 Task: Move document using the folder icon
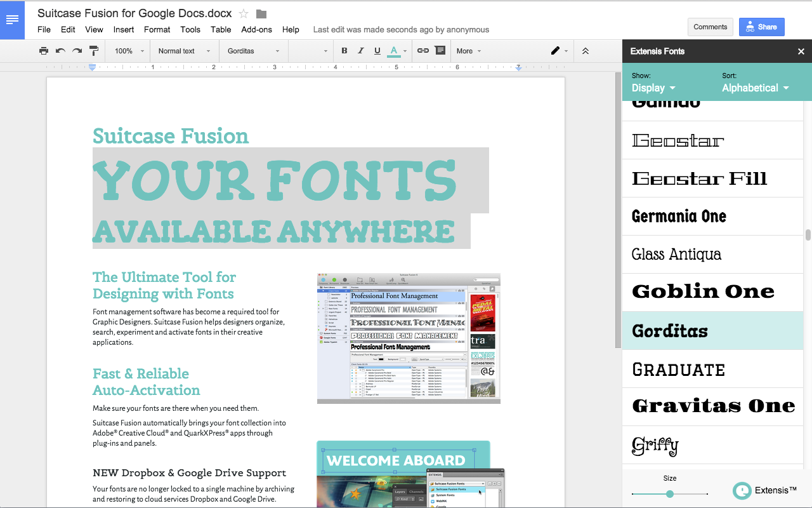tap(261, 13)
